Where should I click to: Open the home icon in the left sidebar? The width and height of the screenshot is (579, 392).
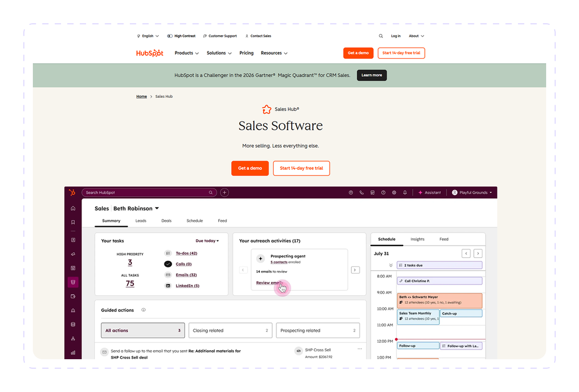click(73, 208)
